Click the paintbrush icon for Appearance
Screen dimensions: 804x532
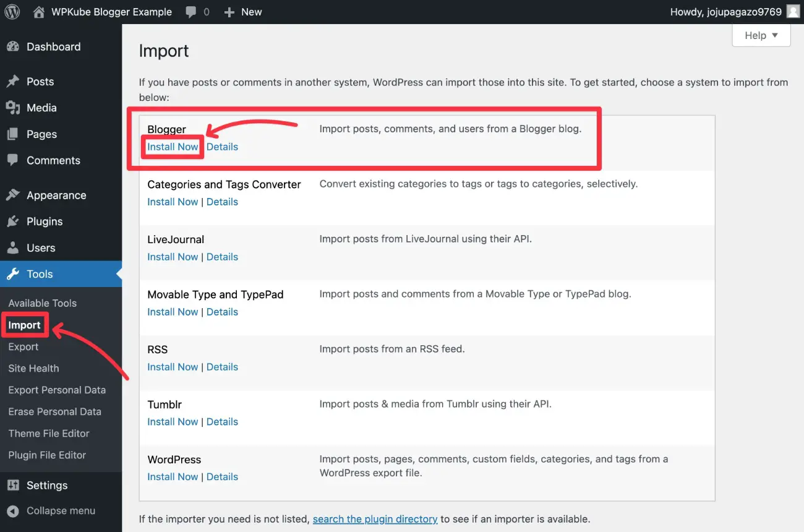pos(13,195)
